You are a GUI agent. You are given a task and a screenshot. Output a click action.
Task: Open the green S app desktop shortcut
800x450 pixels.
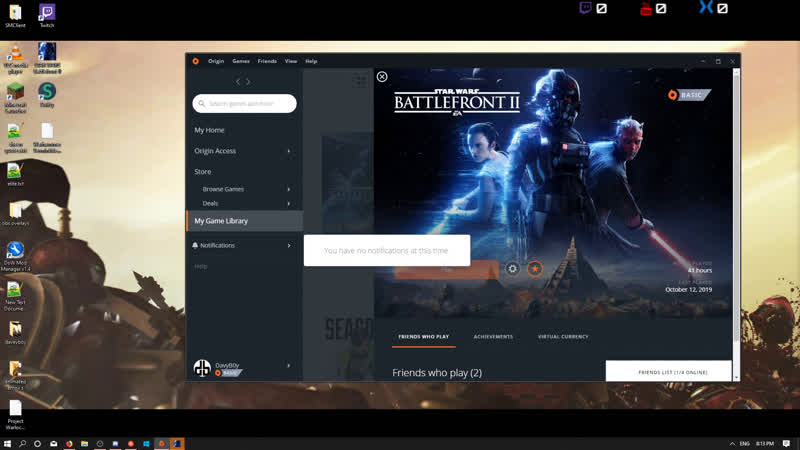pos(47,95)
